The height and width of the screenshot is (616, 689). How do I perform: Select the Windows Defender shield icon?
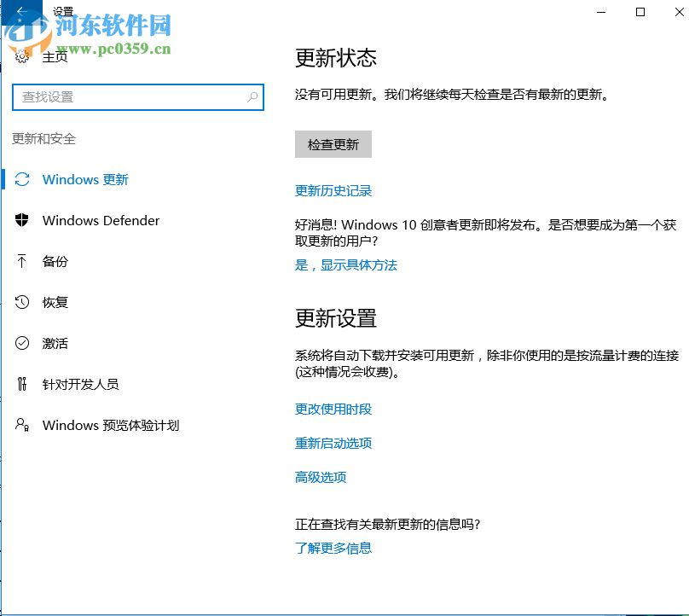tap(23, 220)
